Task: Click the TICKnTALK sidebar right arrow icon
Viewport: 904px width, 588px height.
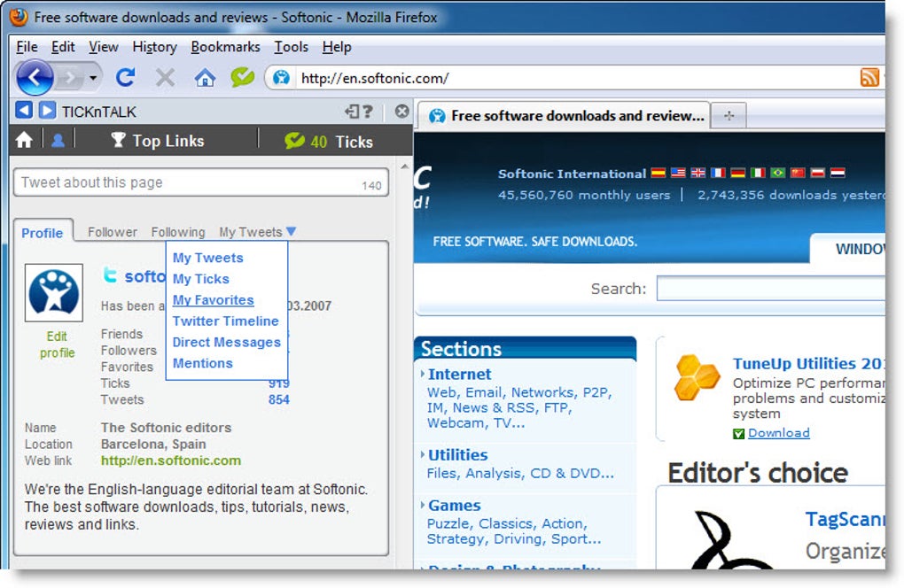Action: (47, 110)
